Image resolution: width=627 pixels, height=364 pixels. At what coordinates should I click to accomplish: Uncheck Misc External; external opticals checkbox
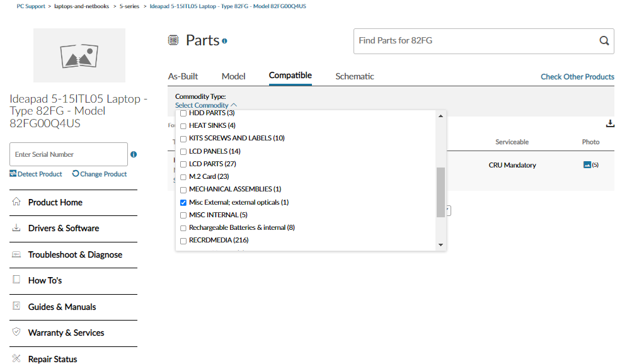tap(183, 203)
